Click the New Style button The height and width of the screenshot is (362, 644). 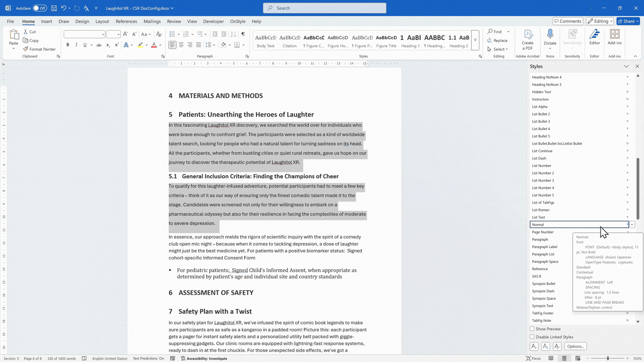click(x=534, y=346)
